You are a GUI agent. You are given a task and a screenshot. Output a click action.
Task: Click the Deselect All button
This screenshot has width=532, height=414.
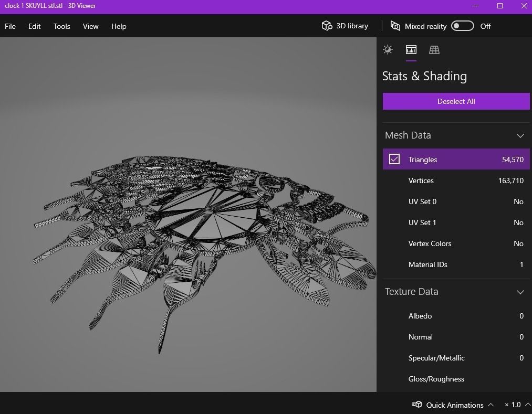click(x=456, y=101)
